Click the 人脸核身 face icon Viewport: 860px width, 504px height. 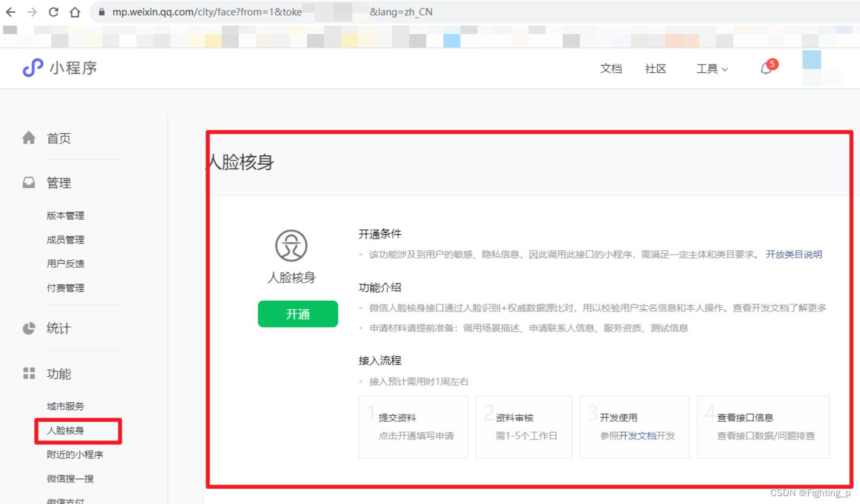click(291, 246)
